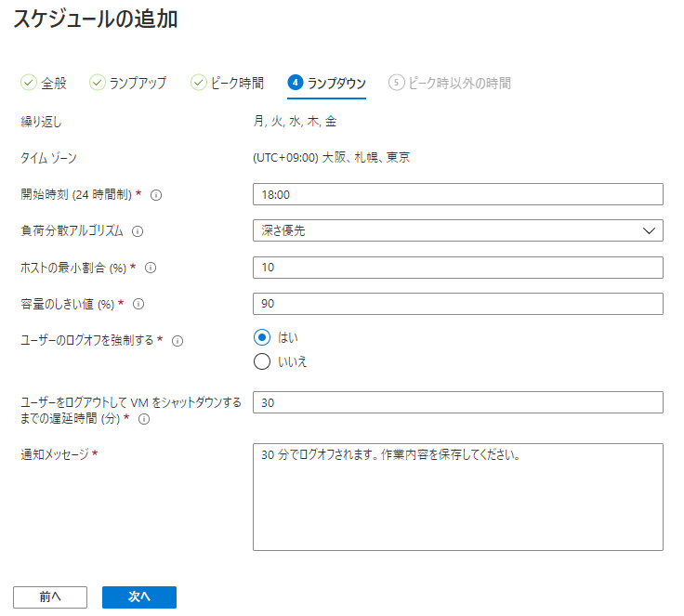684x616 pixels.
Task: Click the 次へ button
Action: coord(139,596)
